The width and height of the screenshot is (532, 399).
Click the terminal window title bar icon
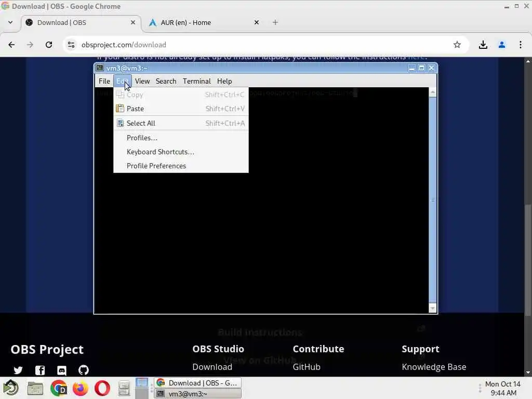[100, 68]
